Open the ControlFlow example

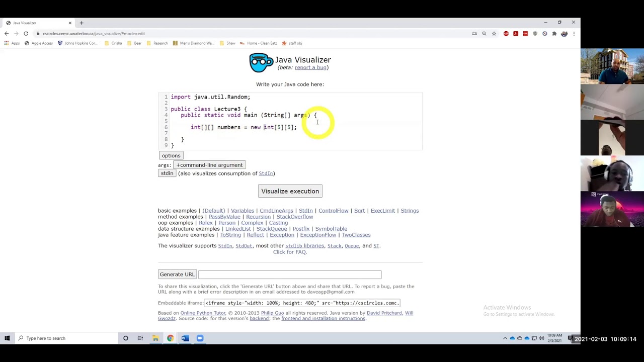click(333, 211)
